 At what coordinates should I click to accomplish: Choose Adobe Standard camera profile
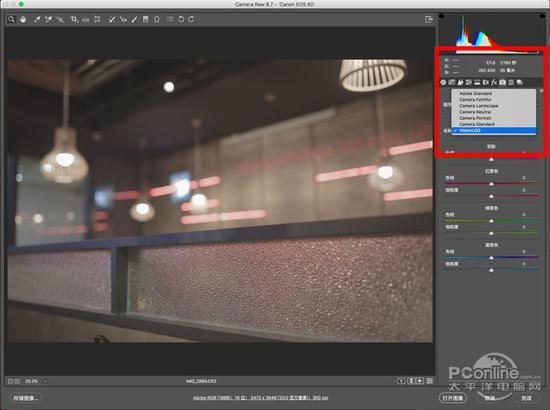(x=494, y=93)
